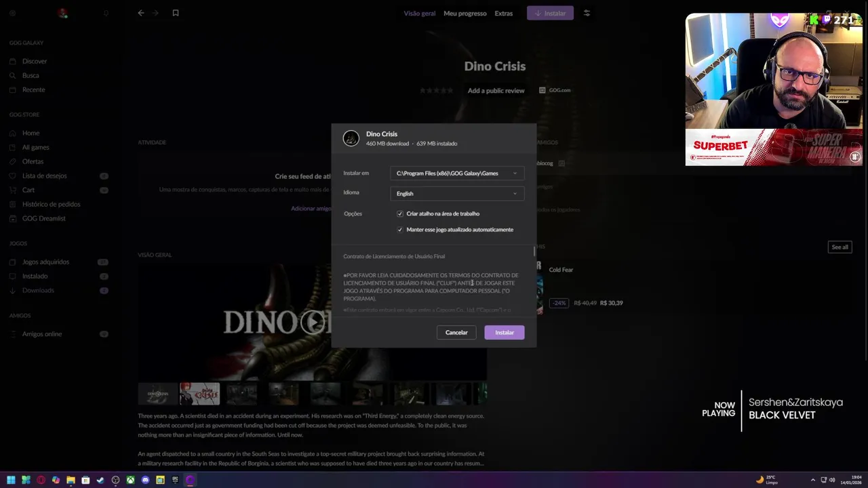This screenshot has height=488, width=868.
Task: Open Jogos adquiridos
Action: 45,262
